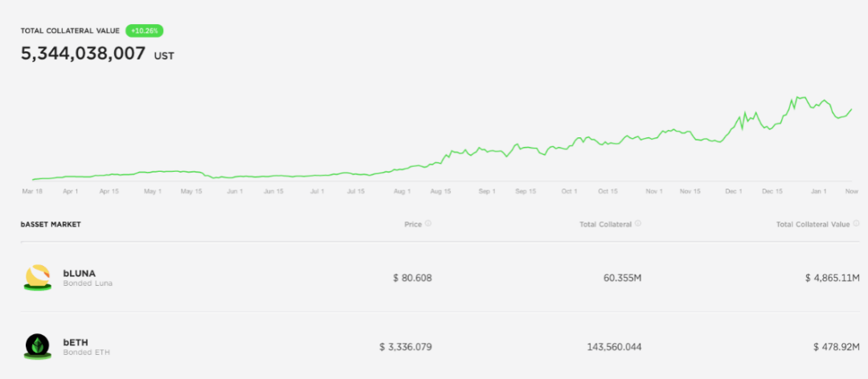Click the TOTAL COLLATERAL VALUE heading
Screen dimensions: 868x379
point(70,31)
